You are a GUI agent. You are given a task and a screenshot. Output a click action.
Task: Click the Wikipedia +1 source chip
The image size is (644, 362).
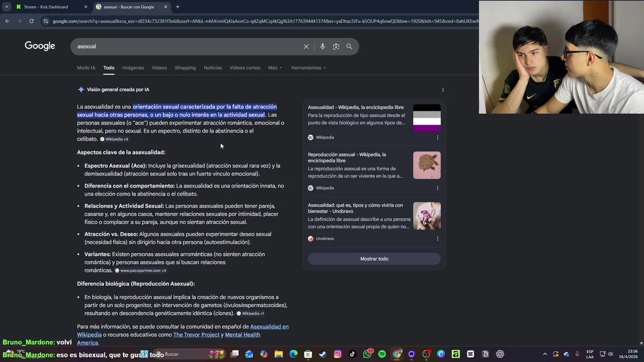coord(251,314)
